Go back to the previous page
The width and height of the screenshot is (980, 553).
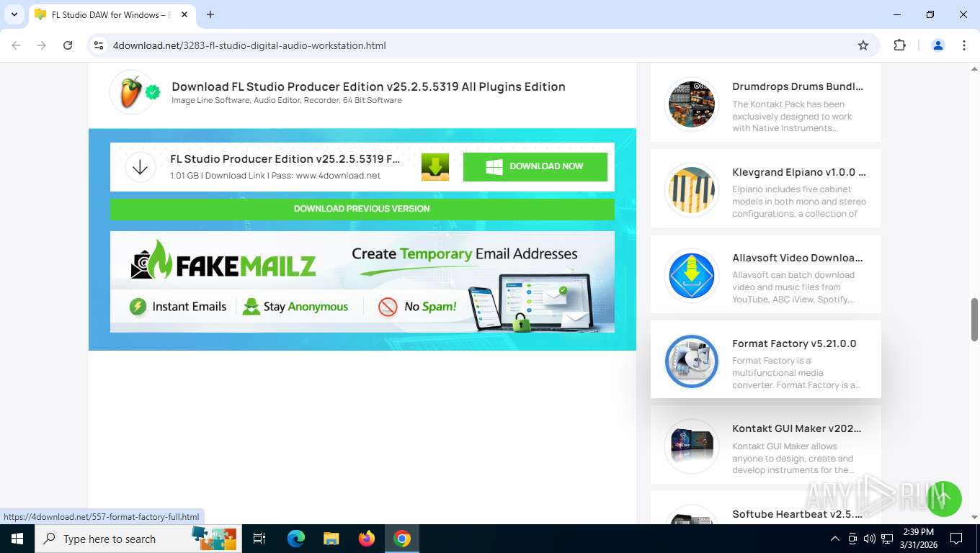coord(16,45)
